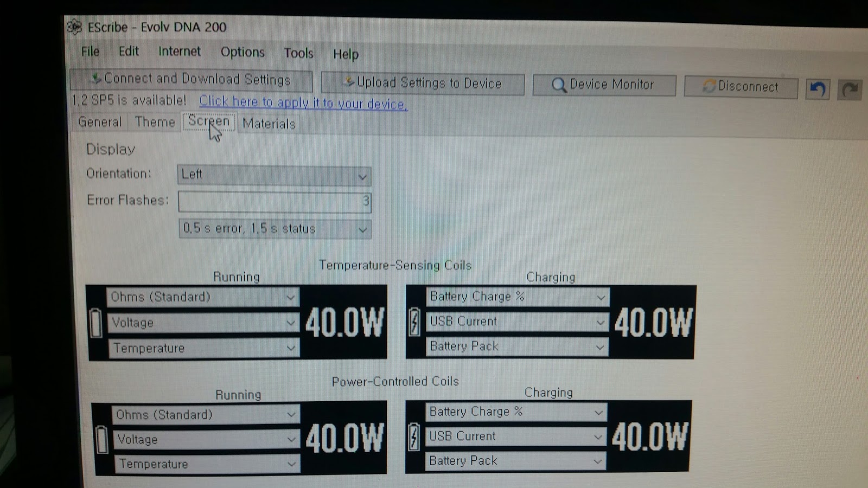This screenshot has height=488, width=868.
Task: Switch to the General tab
Action: coord(100,121)
